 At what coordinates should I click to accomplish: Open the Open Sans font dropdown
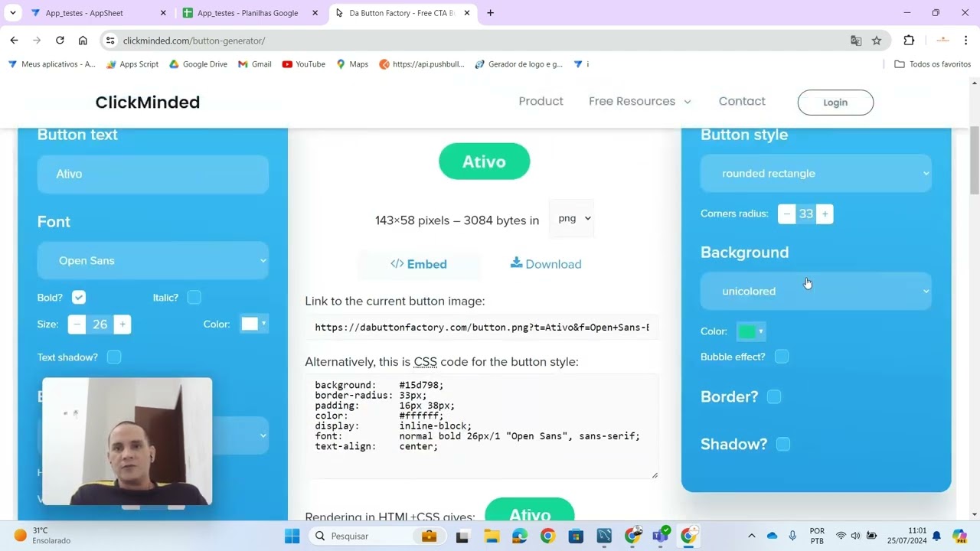click(x=153, y=261)
